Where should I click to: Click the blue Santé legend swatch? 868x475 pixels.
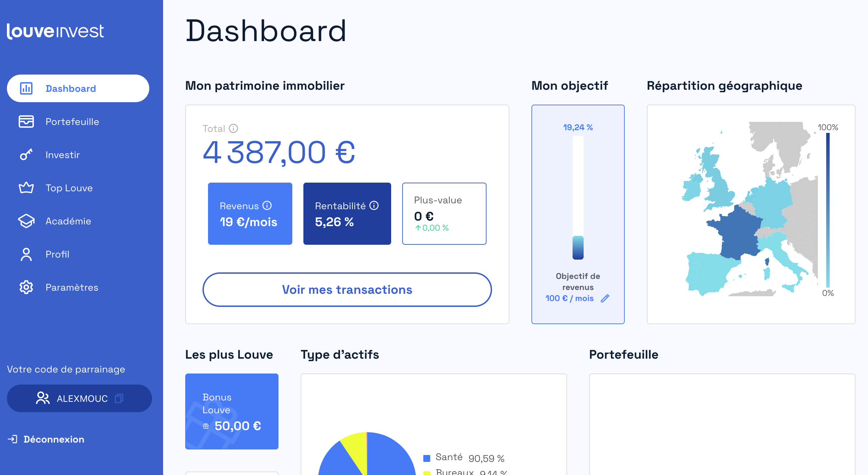pyautogui.click(x=427, y=458)
